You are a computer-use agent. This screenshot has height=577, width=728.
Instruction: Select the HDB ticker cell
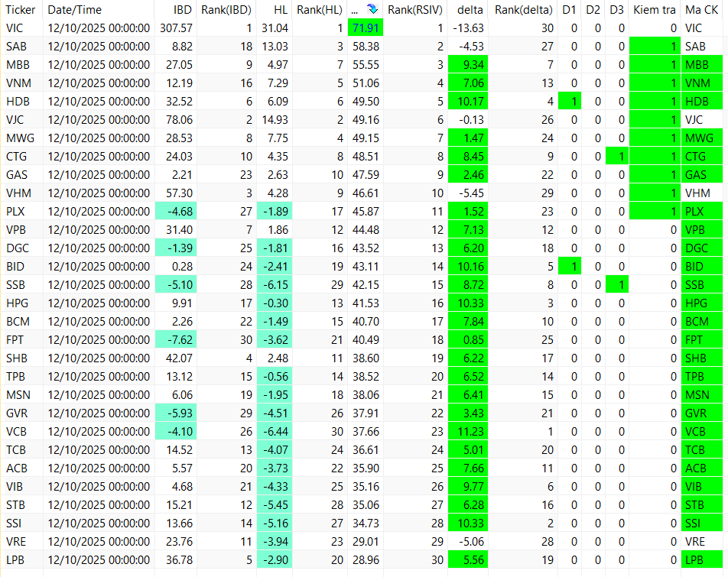(22, 101)
